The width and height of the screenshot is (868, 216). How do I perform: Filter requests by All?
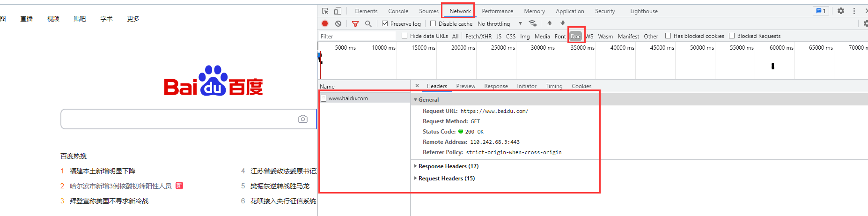(x=455, y=36)
